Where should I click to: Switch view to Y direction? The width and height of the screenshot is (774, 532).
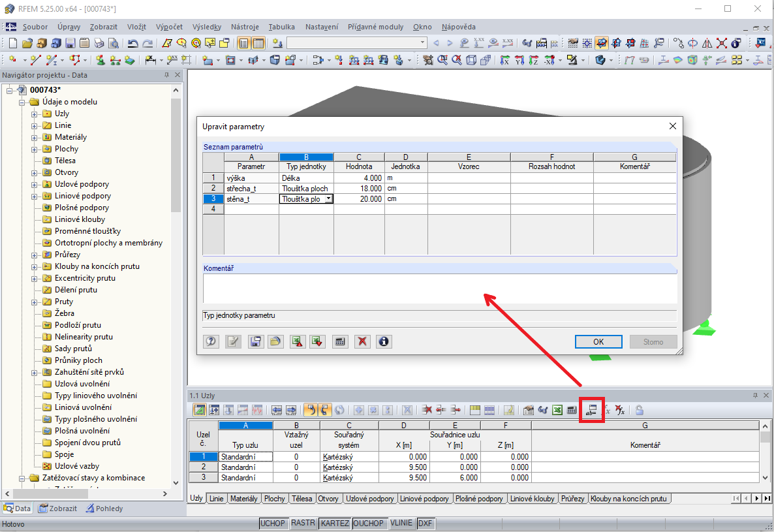tap(519, 60)
